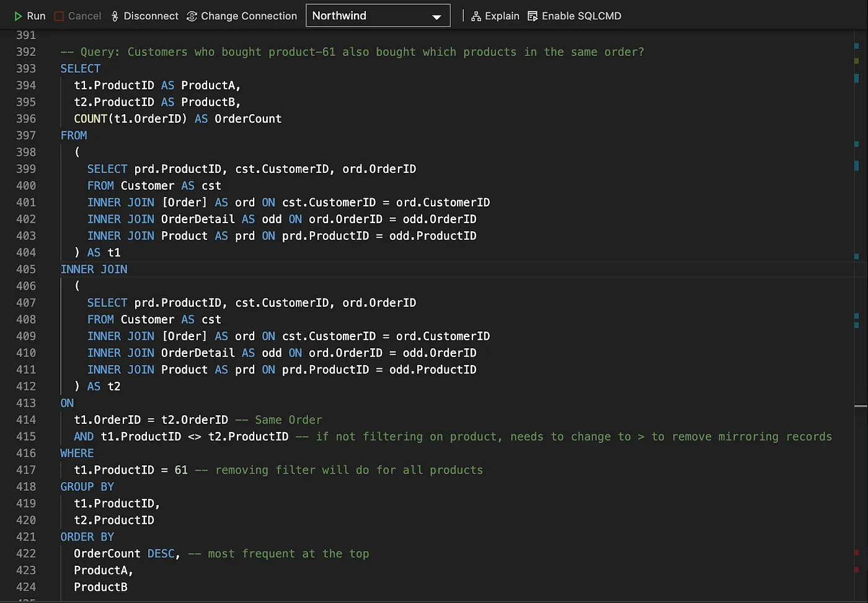This screenshot has height=603, width=868.
Task: Click line number 417
Action: [x=26, y=470]
